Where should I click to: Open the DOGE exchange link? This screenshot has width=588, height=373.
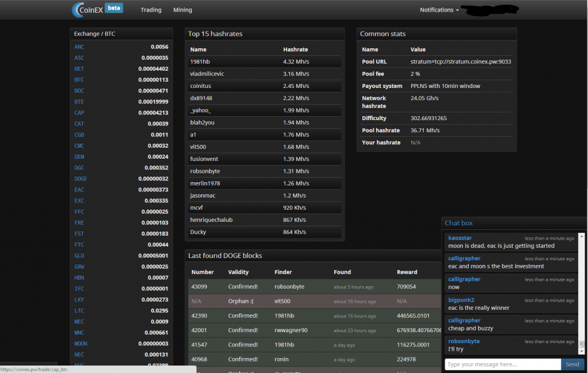(x=80, y=179)
